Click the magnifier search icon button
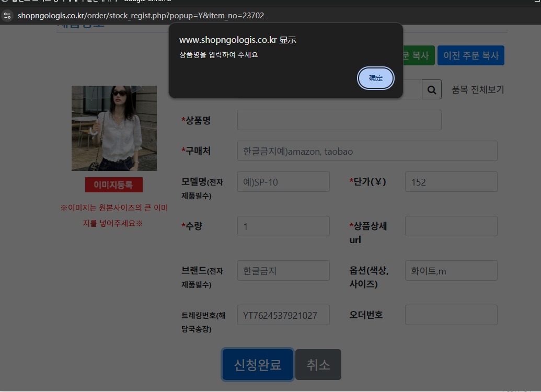Image resolution: width=541 pixels, height=392 pixels. click(x=432, y=90)
